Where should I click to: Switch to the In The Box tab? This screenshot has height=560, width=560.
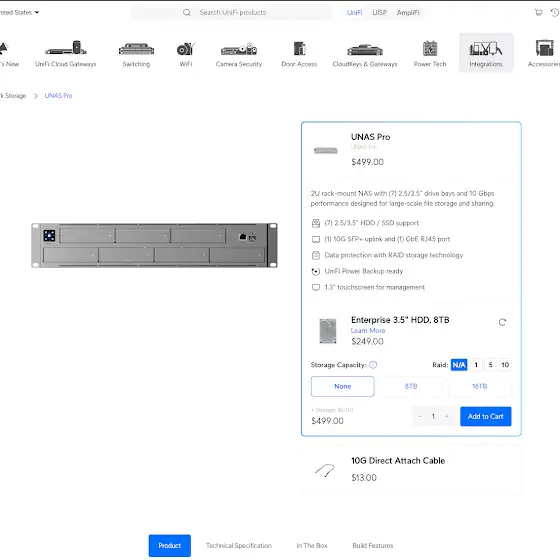tap(312, 545)
